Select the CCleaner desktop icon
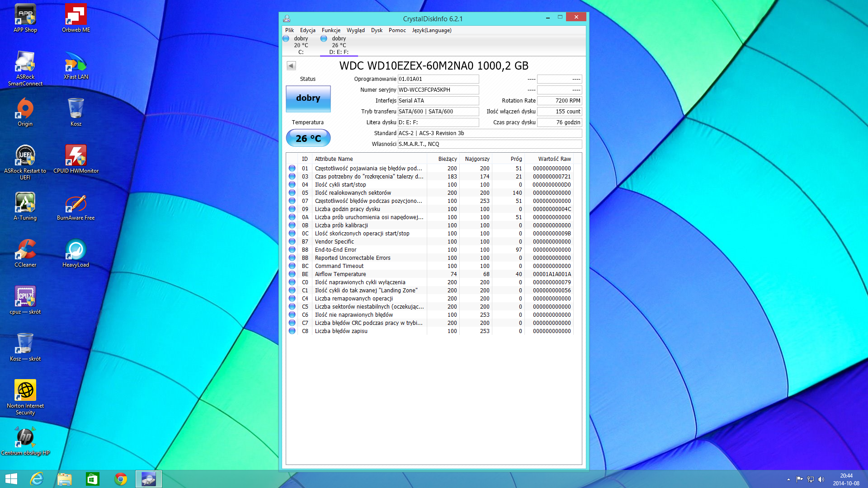 tap(25, 253)
